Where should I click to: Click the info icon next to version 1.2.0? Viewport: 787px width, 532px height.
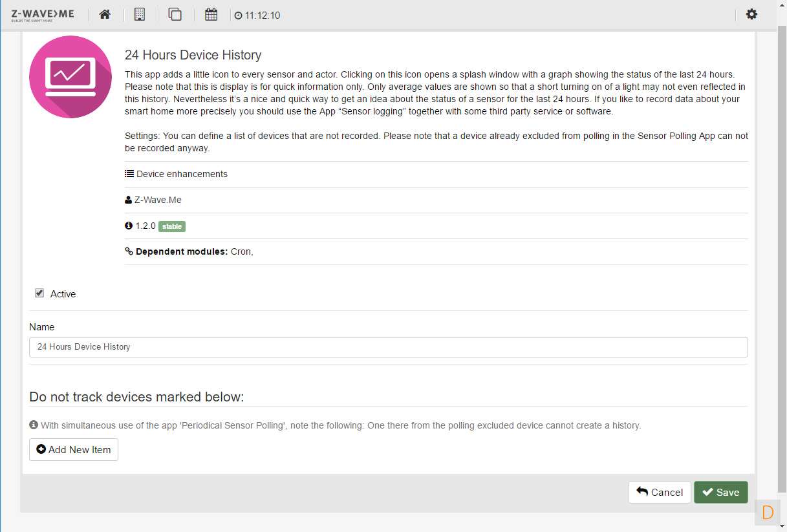[129, 226]
